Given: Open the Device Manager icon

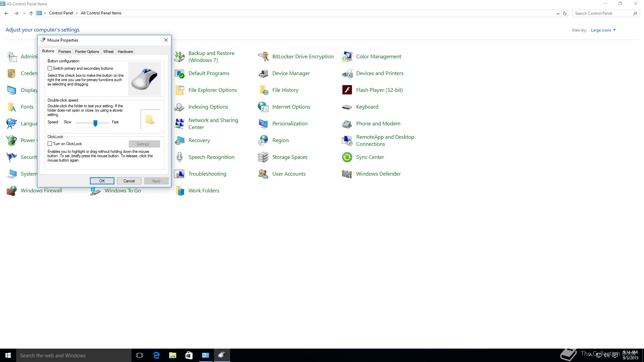Looking at the screenshot, I should [263, 73].
